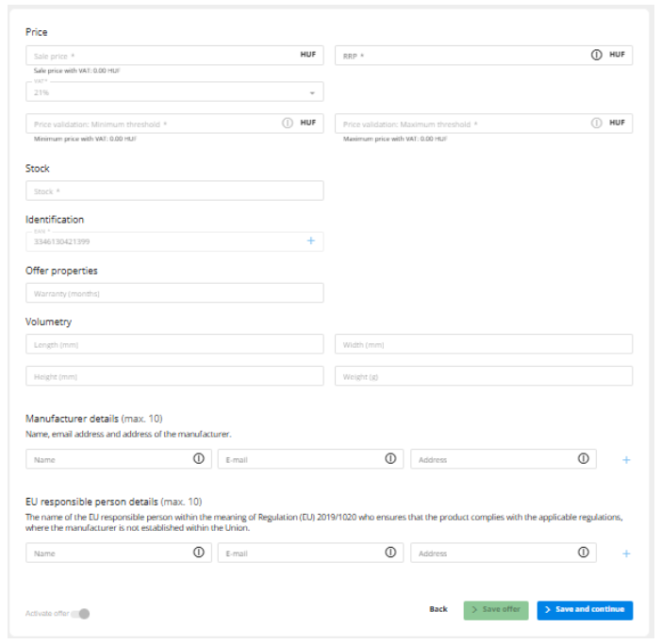Add another manufacturer details row

point(626,460)
